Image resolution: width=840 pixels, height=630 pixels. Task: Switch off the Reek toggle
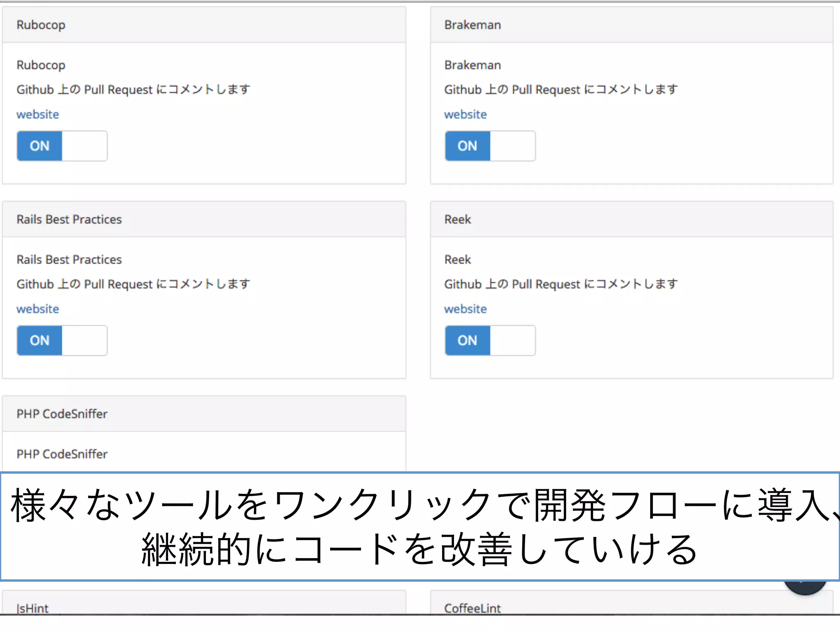click(x=490, y=340)
